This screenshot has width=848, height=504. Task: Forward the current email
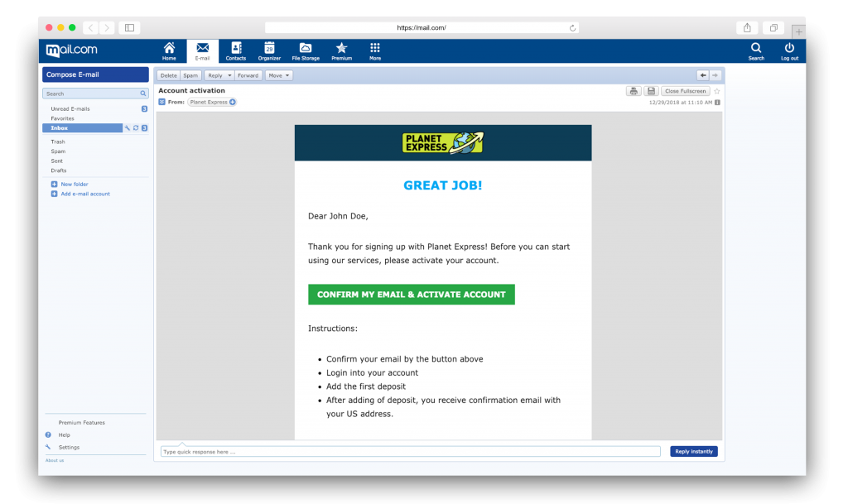(x=248, y=75)
